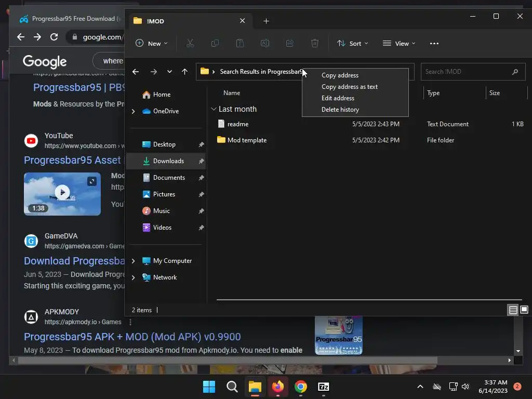Click the Paste clipboard icon
This screenshot has height=399, width=532.
tap(240, 44)
